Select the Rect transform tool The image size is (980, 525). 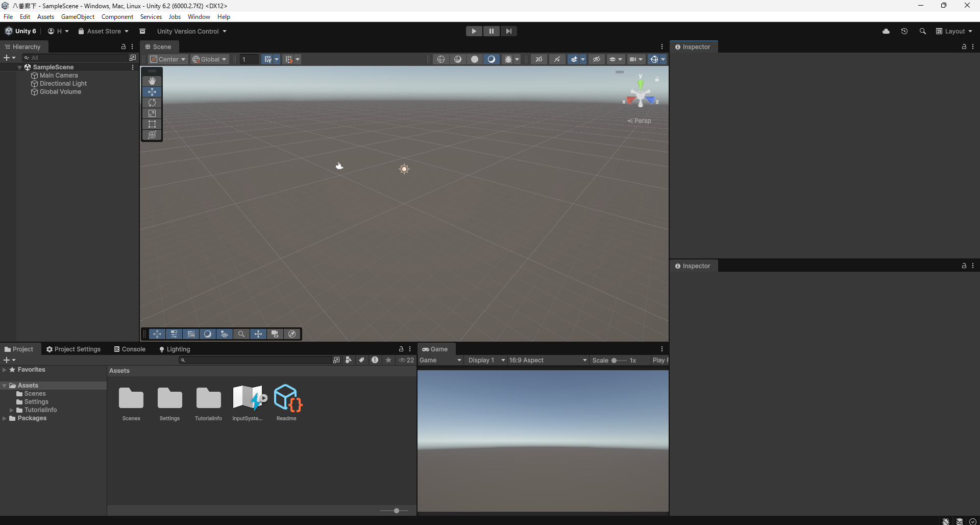152,124
